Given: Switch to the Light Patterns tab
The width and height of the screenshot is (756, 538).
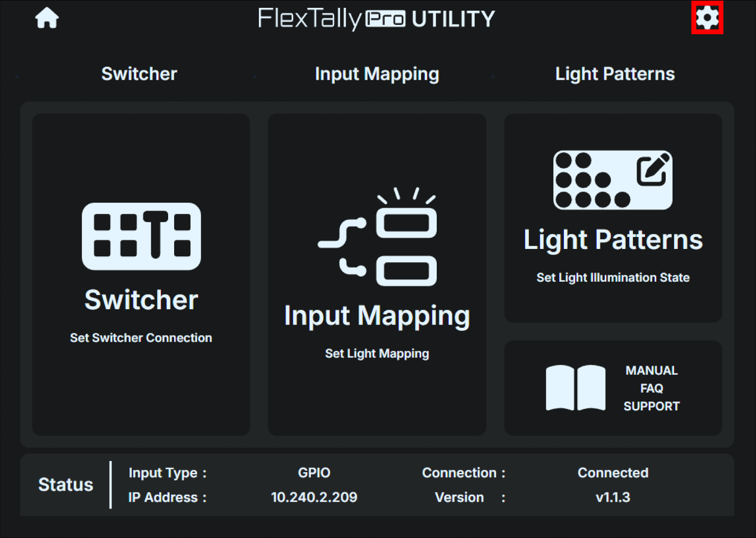Looking at the screenshot, I should [x=615, y=74].
